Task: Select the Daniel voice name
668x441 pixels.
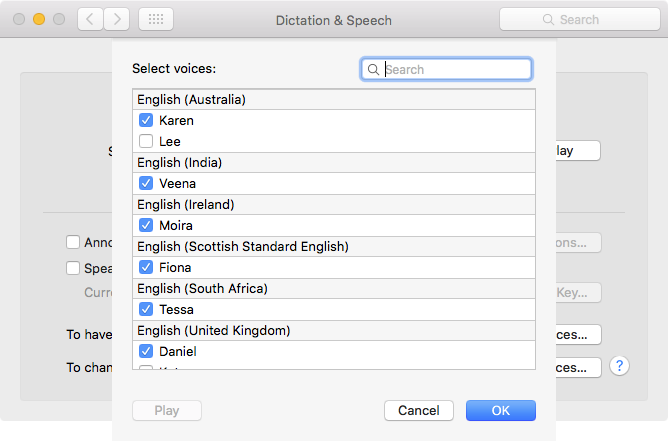Action: click(178, 352)
